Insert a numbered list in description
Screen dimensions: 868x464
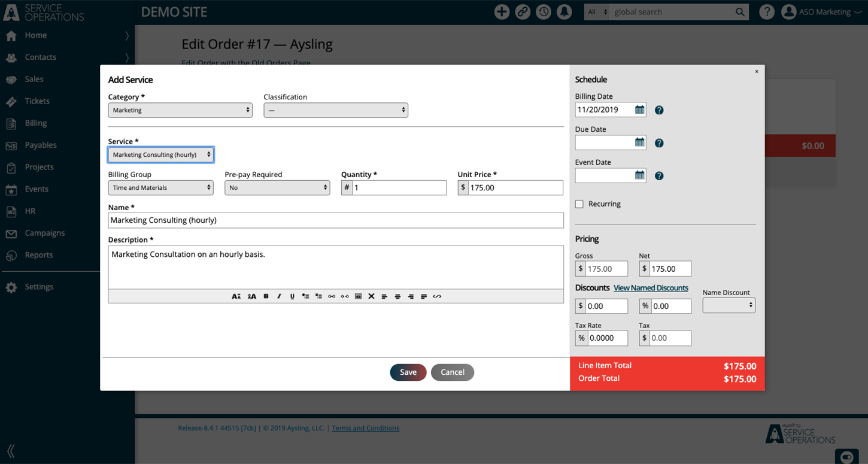point(318,296)
